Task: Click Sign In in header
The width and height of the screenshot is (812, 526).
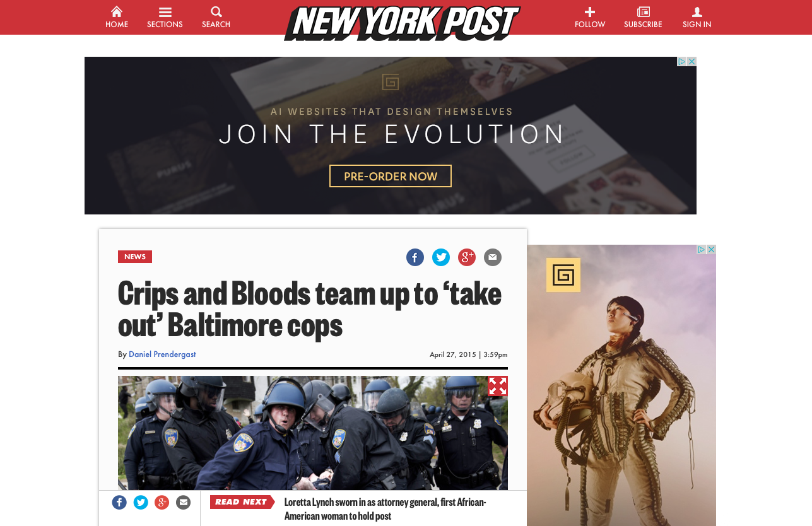Action: coord(697,17)
